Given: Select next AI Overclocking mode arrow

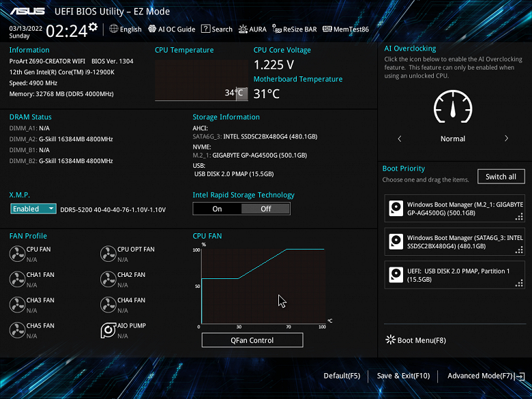Looking at the screenshot, I should (506, 138).
